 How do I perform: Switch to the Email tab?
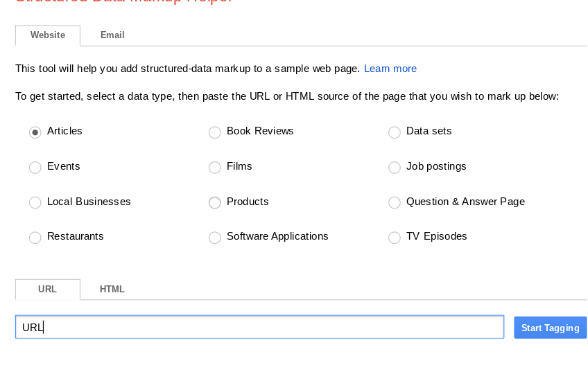point(112,35)
